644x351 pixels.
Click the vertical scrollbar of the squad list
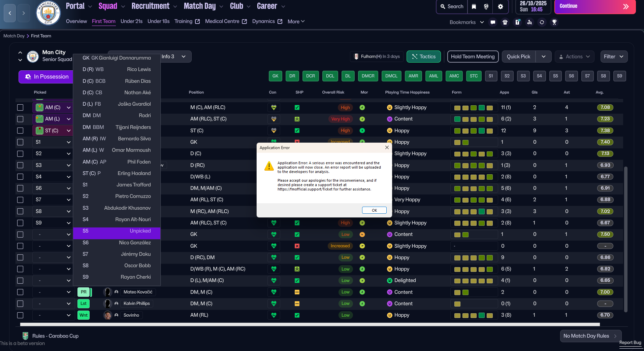[625, 239]
